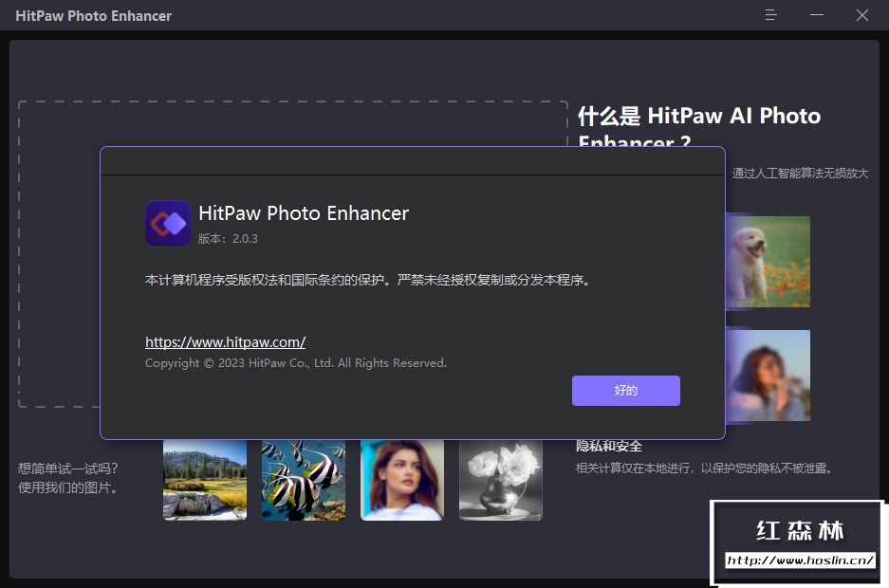This screenshot has width=889, height=588.
Task: Select the woman portrait sample image
Action: (402, 480)
